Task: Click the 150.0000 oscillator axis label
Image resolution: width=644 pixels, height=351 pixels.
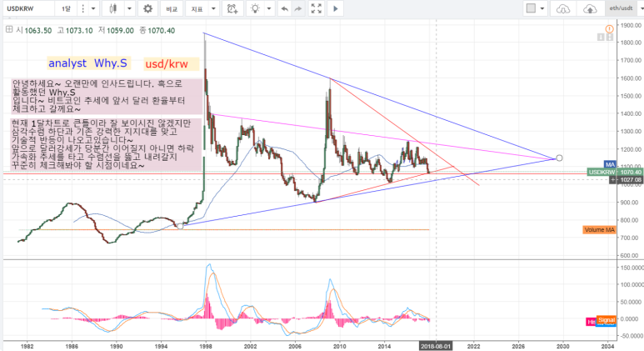Action: point(632,268)
